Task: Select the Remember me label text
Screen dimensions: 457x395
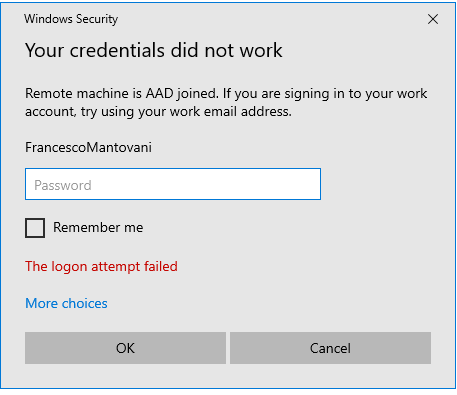Action: 98,227
